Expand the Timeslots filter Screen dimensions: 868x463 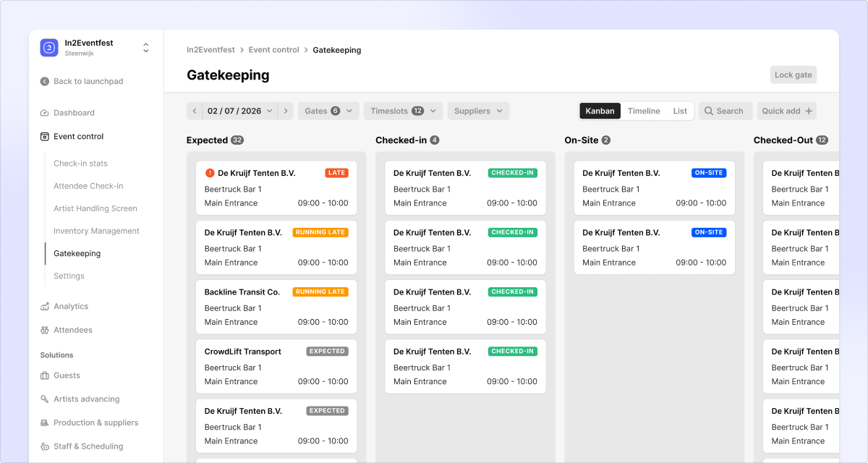[403, 111]
